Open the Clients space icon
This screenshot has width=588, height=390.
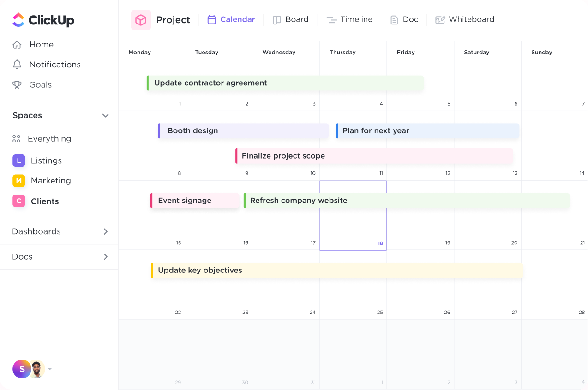18,201
